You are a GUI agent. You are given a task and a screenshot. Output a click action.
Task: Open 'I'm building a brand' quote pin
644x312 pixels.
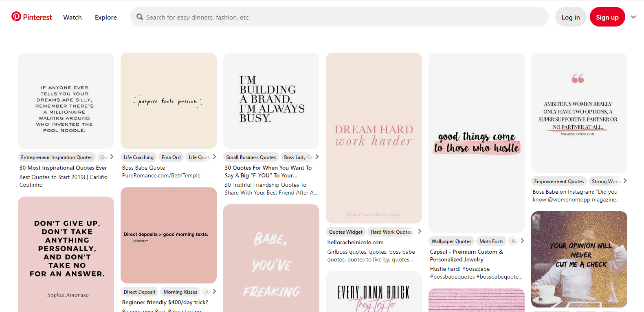click(x=271, y=100)
